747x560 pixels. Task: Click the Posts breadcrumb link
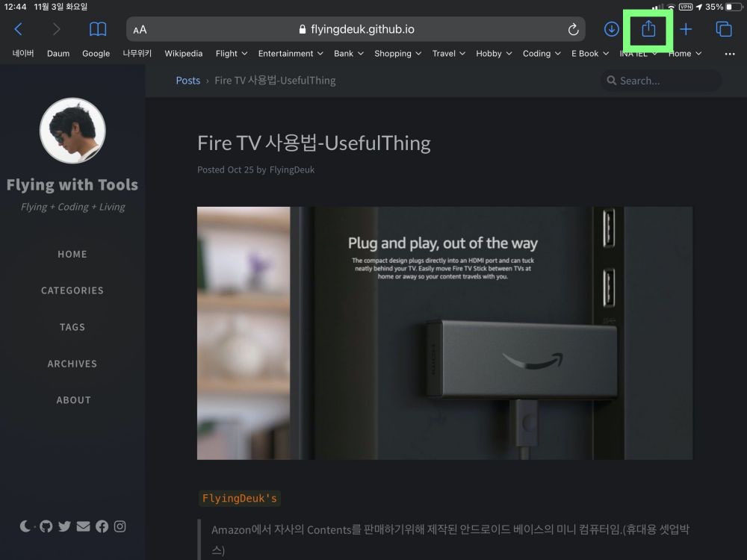pyautogui.click(x=187, y=81)
